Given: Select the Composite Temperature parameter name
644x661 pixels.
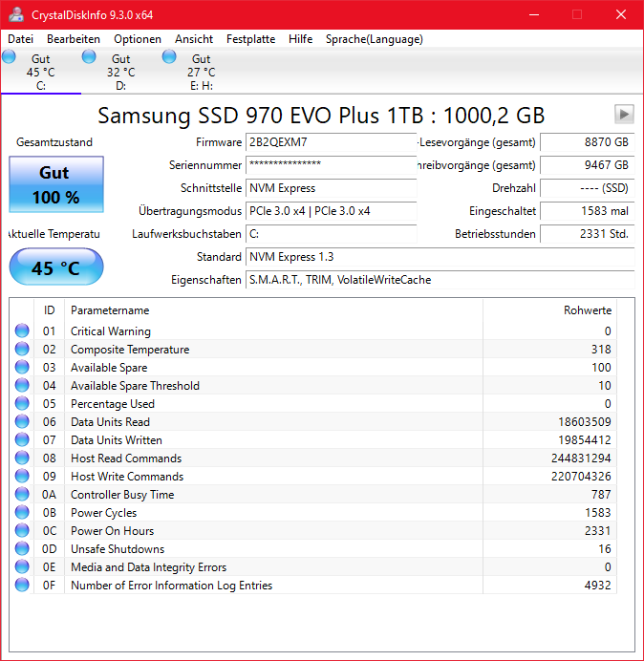Looking at the screenshot, I should point(130,350).
